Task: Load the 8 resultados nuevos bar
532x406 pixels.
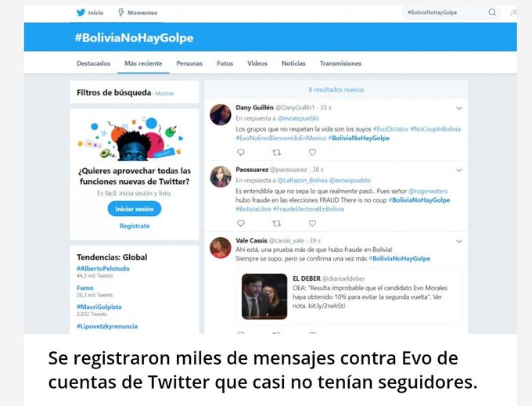Action: tap(336, 89)
